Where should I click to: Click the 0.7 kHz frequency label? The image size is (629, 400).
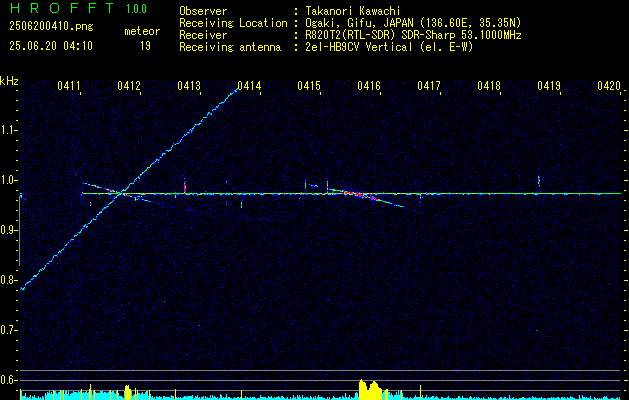[7, 330]
